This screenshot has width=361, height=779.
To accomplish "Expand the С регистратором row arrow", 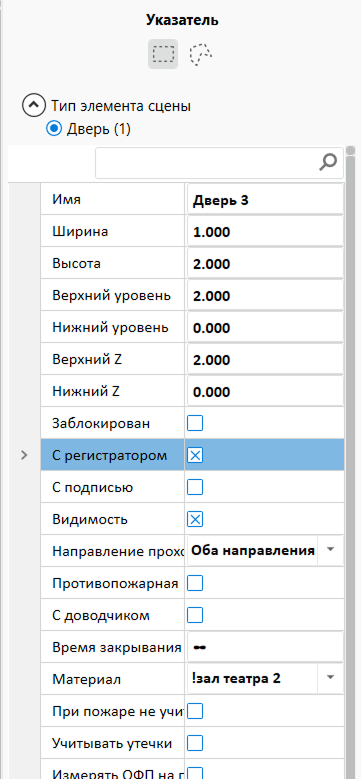I will coord(24,455).
